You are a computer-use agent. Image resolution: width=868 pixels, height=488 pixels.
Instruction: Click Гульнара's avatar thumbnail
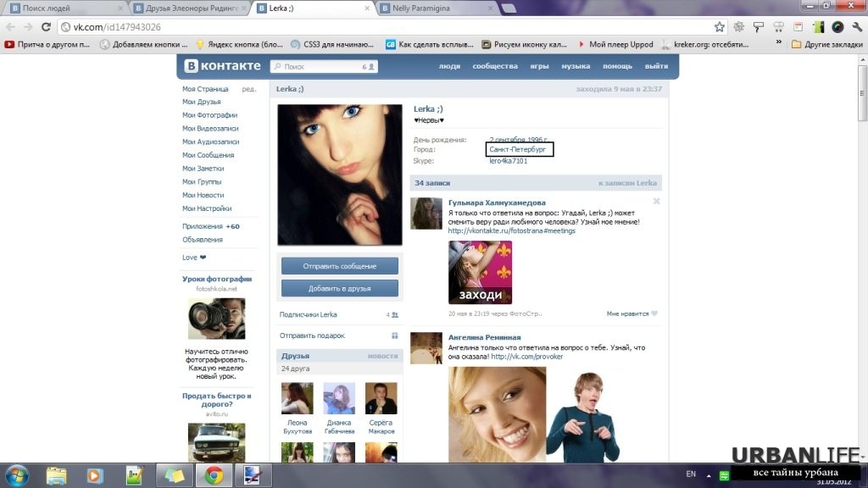[x=426, y=213]
